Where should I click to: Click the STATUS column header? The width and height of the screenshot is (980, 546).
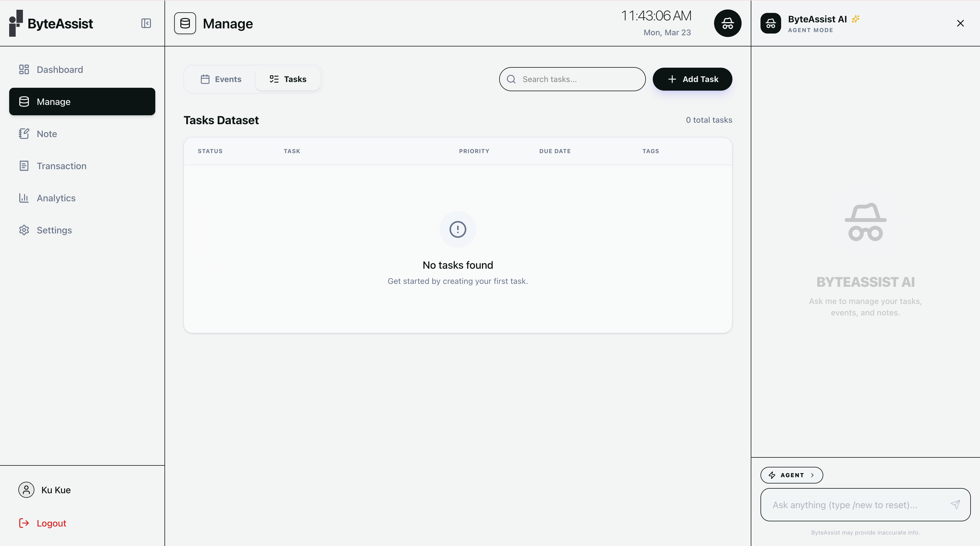click(x=210, y=151)
